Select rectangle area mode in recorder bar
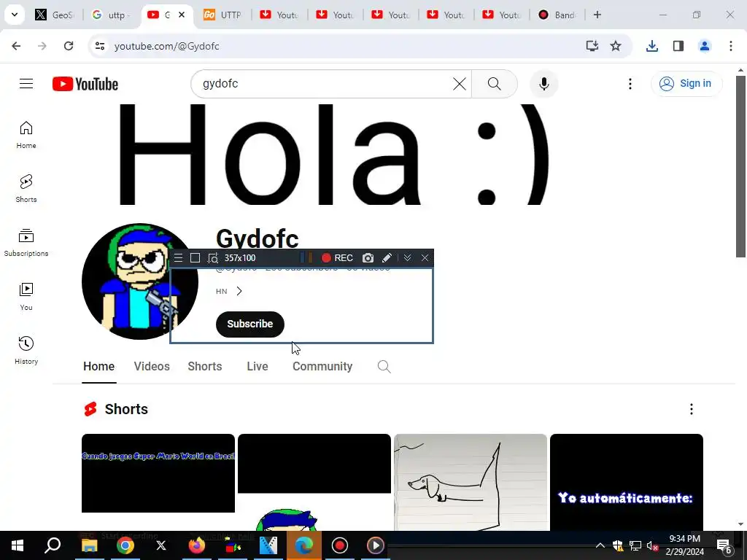Viewport: 747px width, 560px height. pyautogui.click(x=195, y=258)
